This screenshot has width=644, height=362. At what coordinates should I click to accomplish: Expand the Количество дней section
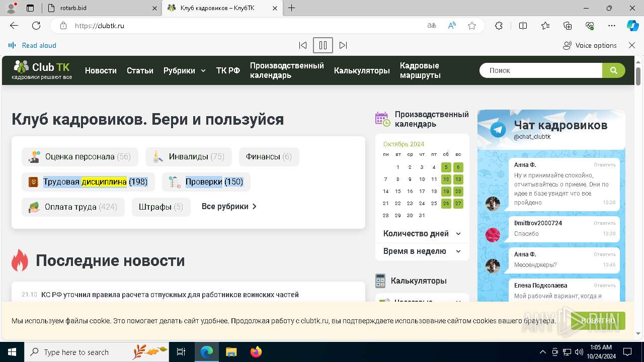422,234
